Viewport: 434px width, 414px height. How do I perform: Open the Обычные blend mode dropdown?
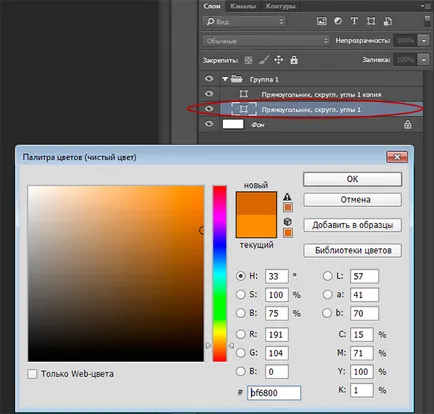(266, 41)
